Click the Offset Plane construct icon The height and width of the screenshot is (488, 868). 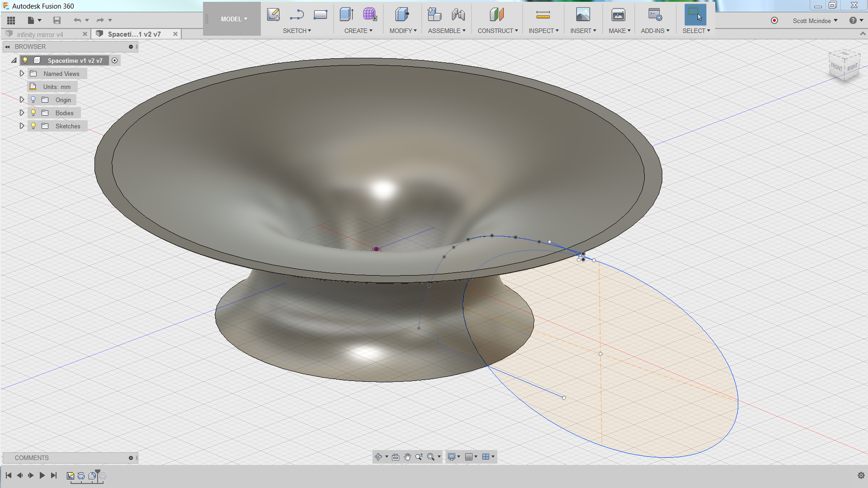click(496, 14)
